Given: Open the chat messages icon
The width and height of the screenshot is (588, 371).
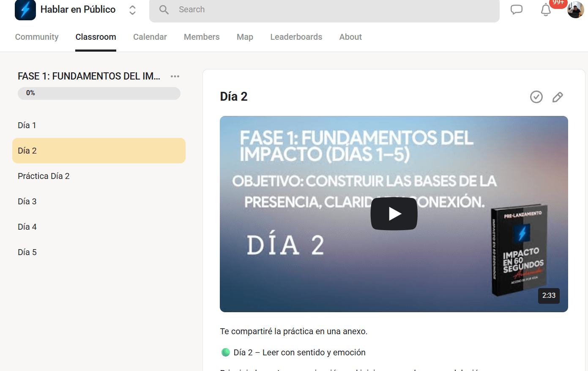Looking at the screenshot, I should pos(516,10).
